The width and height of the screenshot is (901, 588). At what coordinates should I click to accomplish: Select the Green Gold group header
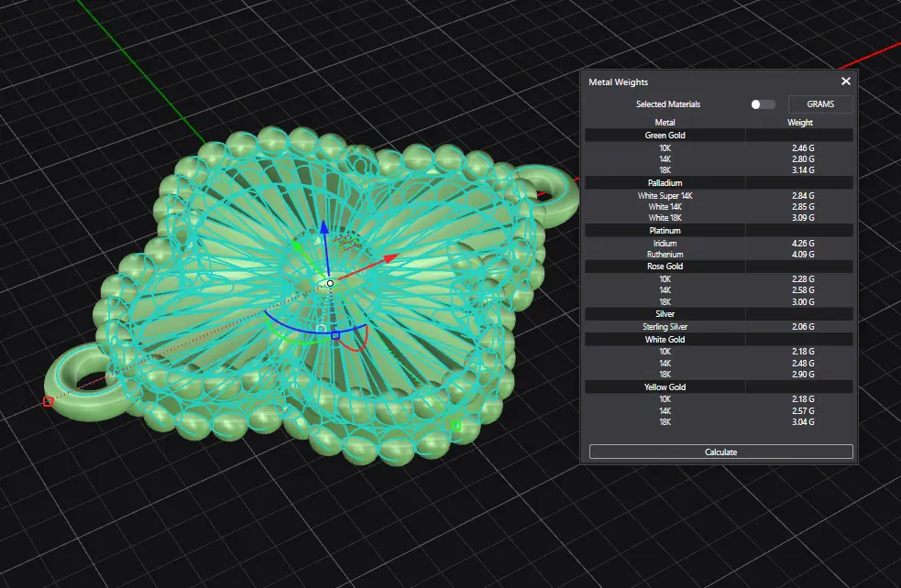665,136
